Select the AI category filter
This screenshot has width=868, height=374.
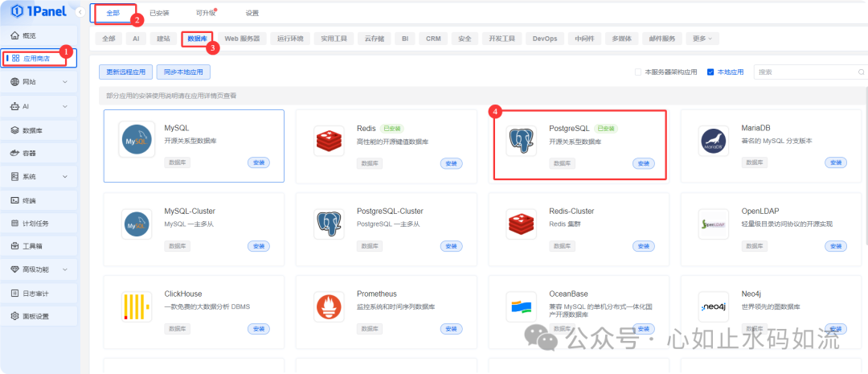coord(136,39)
